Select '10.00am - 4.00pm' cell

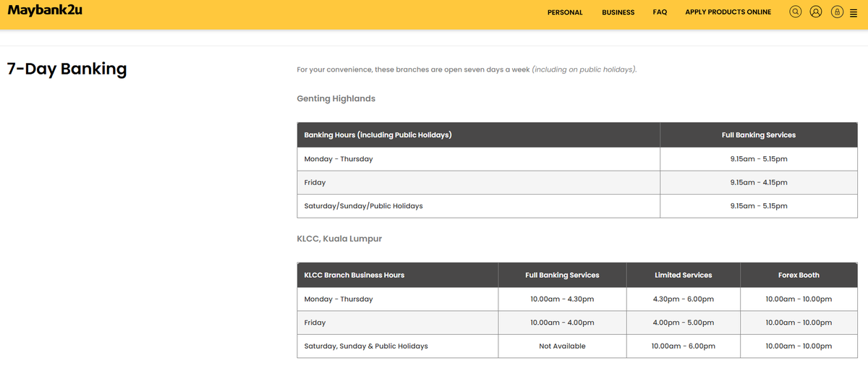[562, 323]
